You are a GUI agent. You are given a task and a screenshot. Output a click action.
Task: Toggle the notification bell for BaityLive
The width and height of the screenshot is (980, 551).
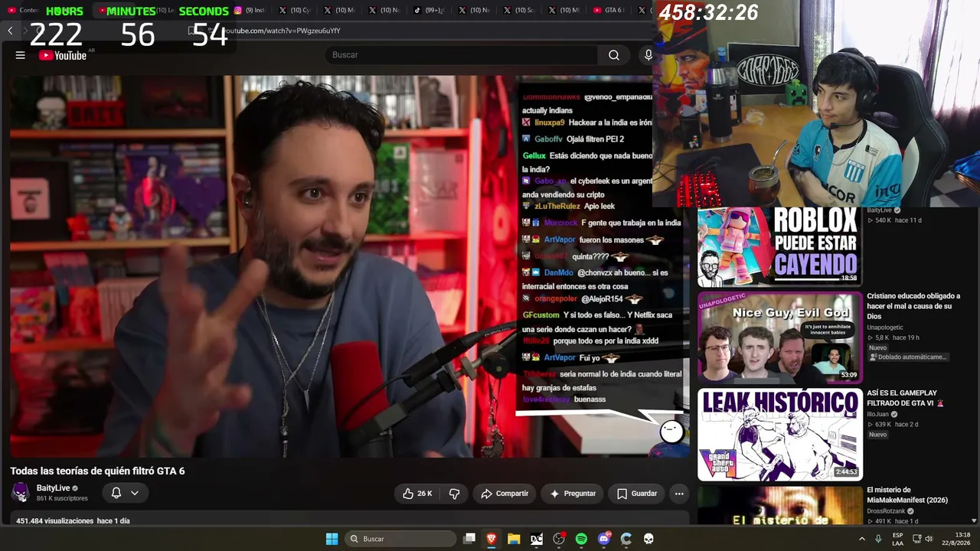(116, 493)
